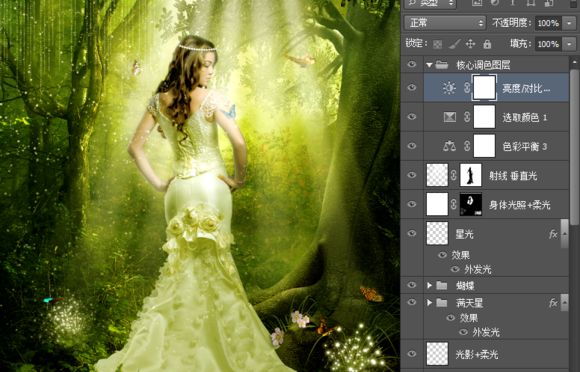Select the 选取颜色 1 mask thumbnail

(x=485, y=117)
